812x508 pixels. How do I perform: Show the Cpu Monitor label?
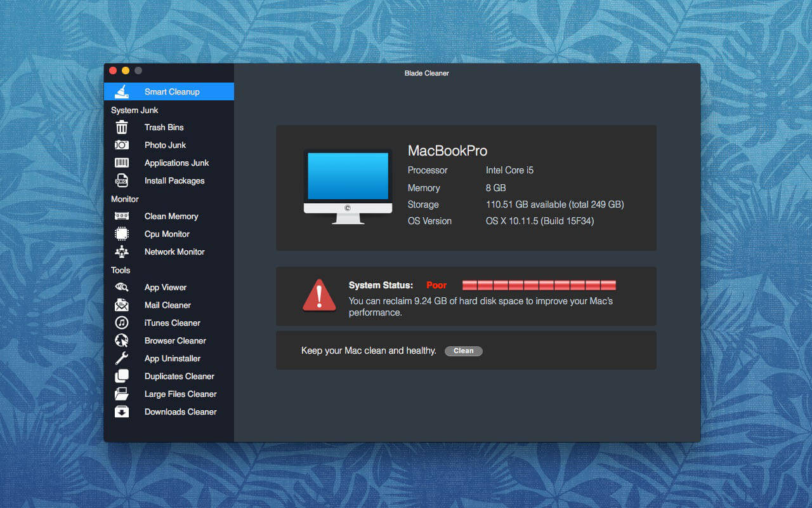click(167, 234)
